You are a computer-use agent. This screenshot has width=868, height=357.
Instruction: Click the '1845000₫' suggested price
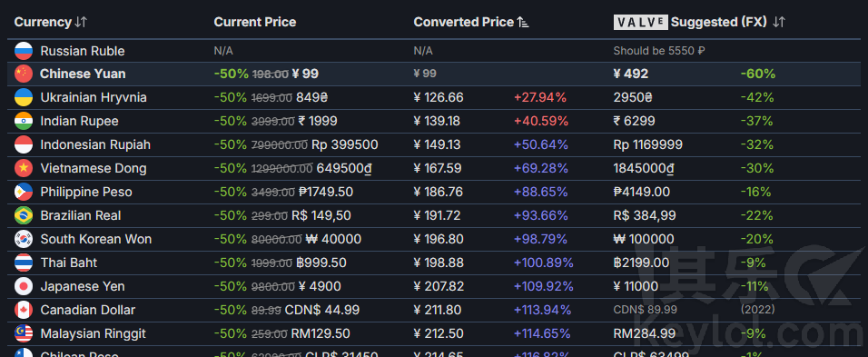click(645, 168)
